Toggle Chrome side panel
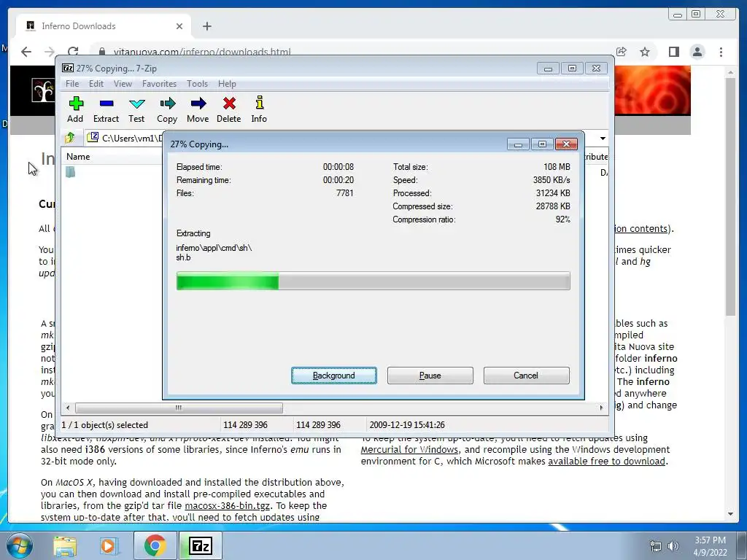Screen dimensions: 747x560 pyautogui.click(x=673, y=52)
